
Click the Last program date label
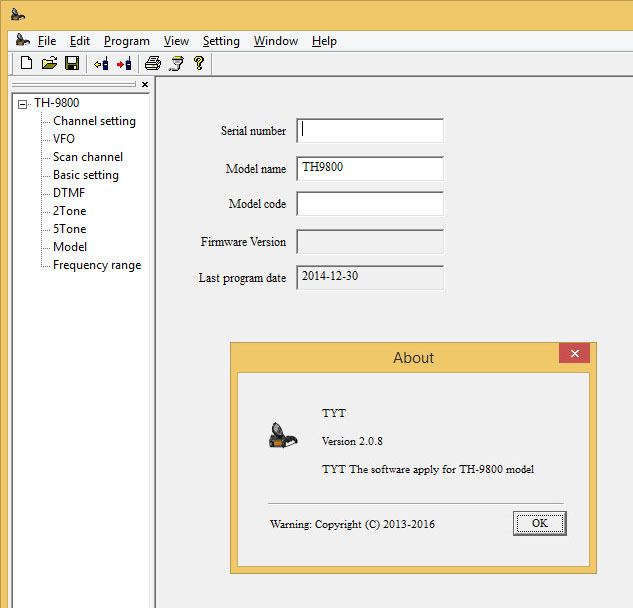(242, 278)
